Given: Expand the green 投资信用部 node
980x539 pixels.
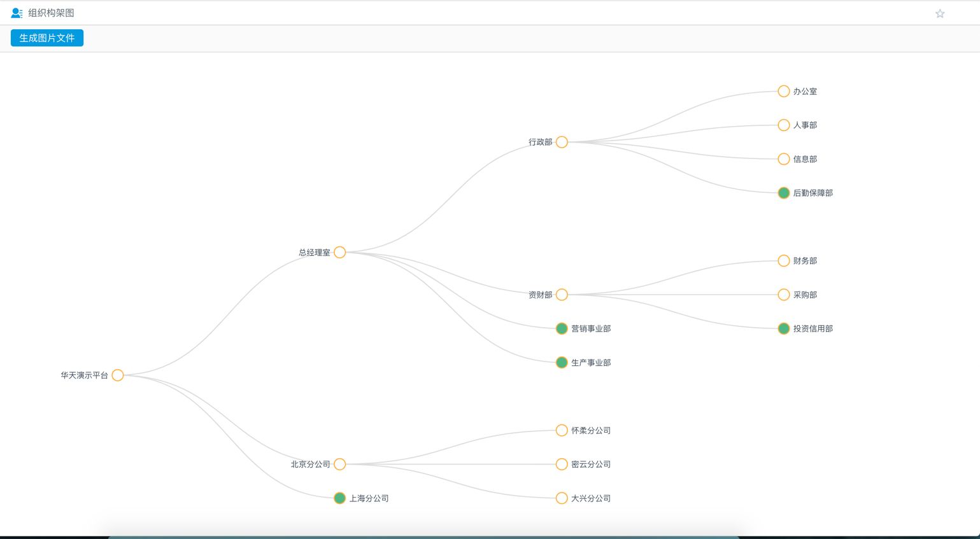Looking at the screenshot, I should click(x=784, y=329).
